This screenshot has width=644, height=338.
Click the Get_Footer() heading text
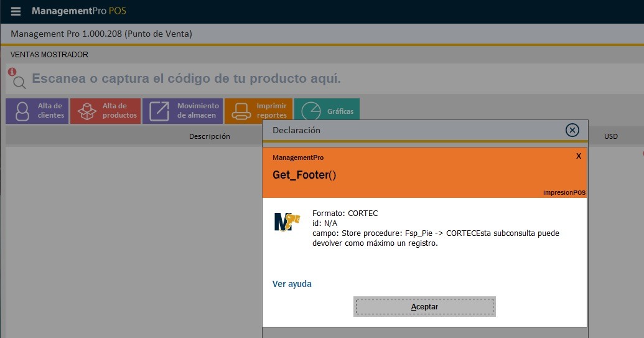click(304, 175)
